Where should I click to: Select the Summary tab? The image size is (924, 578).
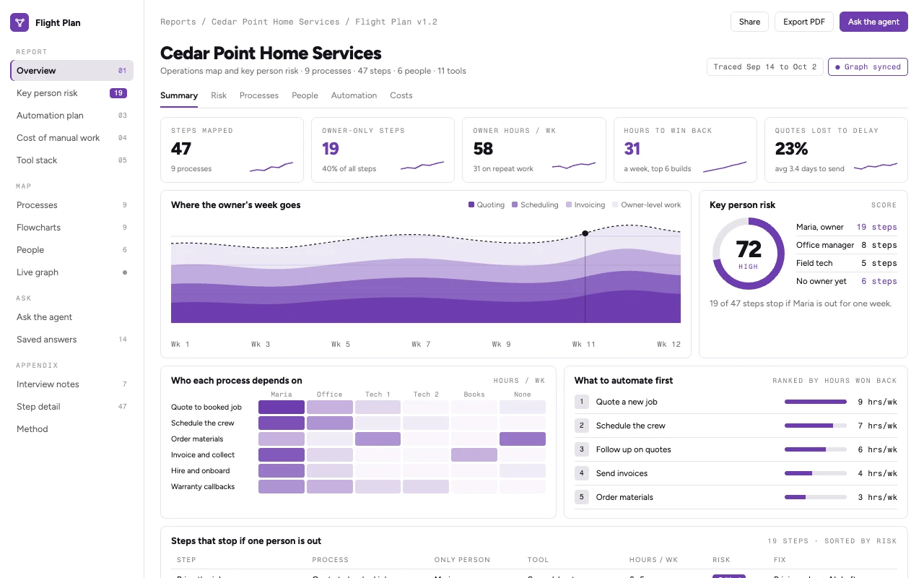(x=179, y=95)
